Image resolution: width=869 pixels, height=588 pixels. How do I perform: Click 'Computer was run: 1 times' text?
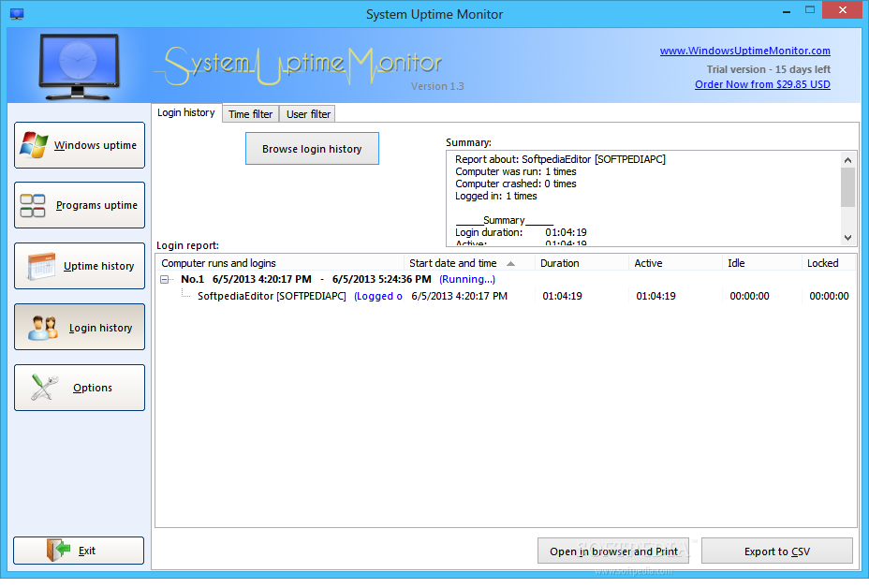[x=515, y=171]
